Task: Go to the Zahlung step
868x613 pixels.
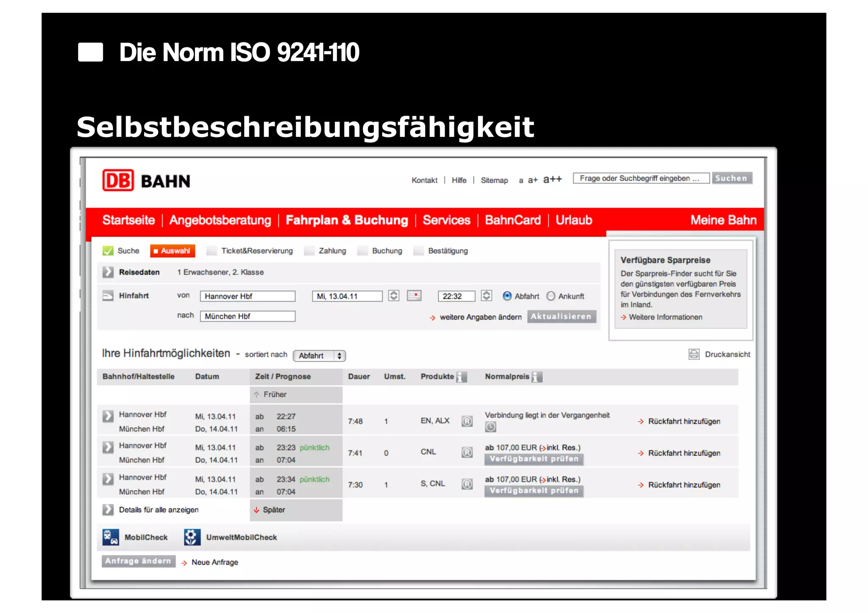Action: 332,251
